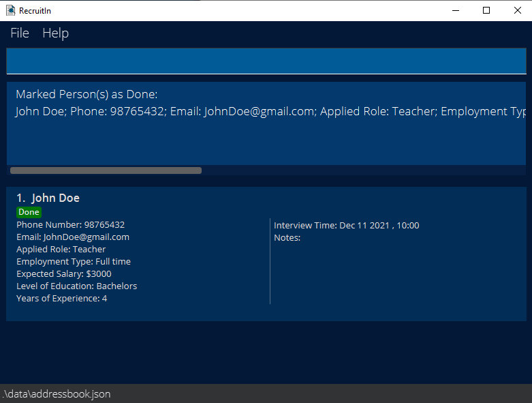532x403 pixels.
Task: Click the result line starting 'John Doe; Phone:'
Action: [x=270, y=111]
